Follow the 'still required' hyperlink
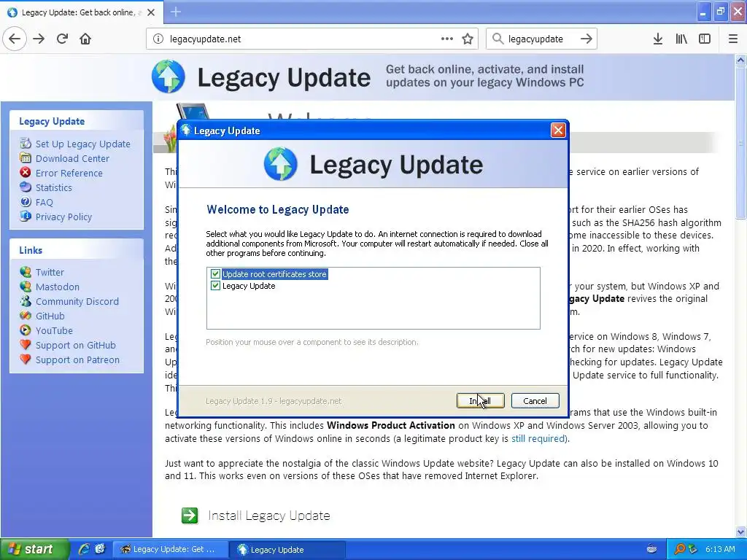Viewport: 747px width, 560px height. [x=539, y=438]
